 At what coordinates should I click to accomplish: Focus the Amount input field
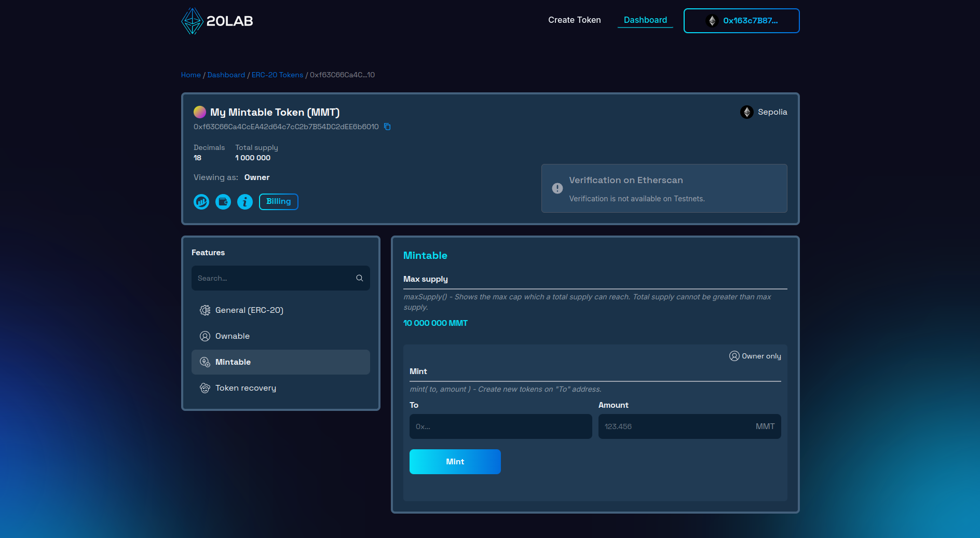(x=690, y=426)
